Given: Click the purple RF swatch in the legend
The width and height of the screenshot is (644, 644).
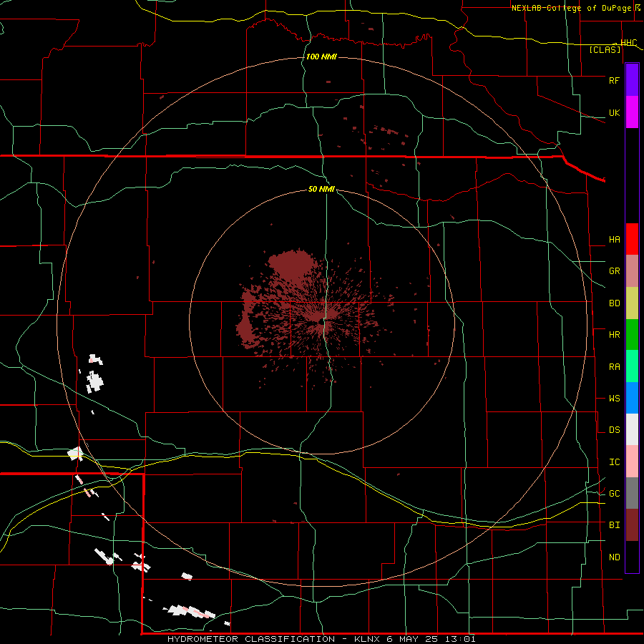Looking at the screenshot, I should tap(632, 79).
